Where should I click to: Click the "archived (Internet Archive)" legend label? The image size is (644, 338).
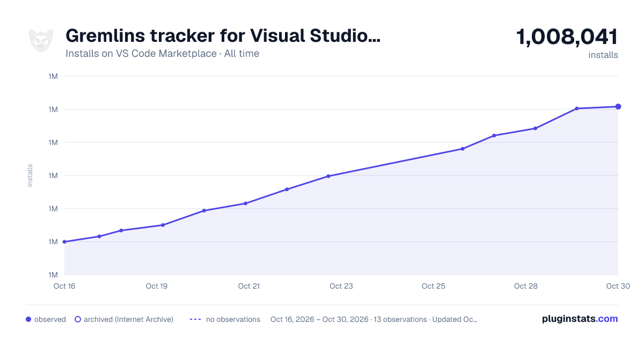pos(128,319)
